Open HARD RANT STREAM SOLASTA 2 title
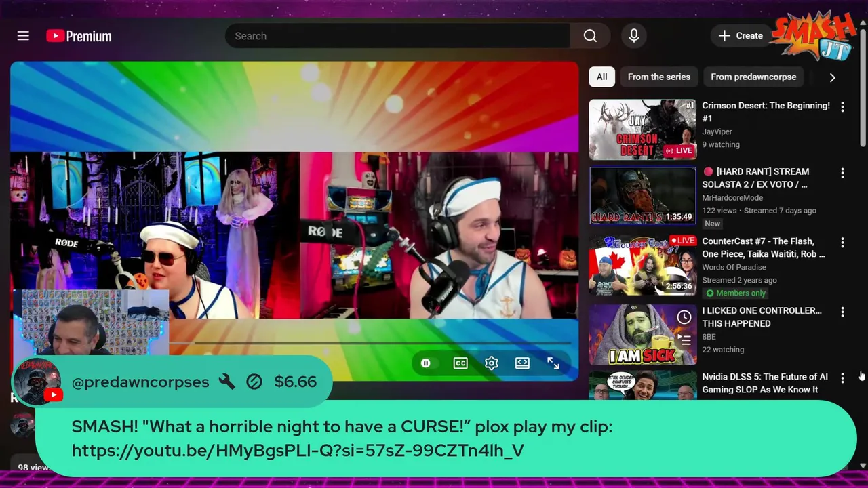Screen dimensions: 868x488 (755, 178)
